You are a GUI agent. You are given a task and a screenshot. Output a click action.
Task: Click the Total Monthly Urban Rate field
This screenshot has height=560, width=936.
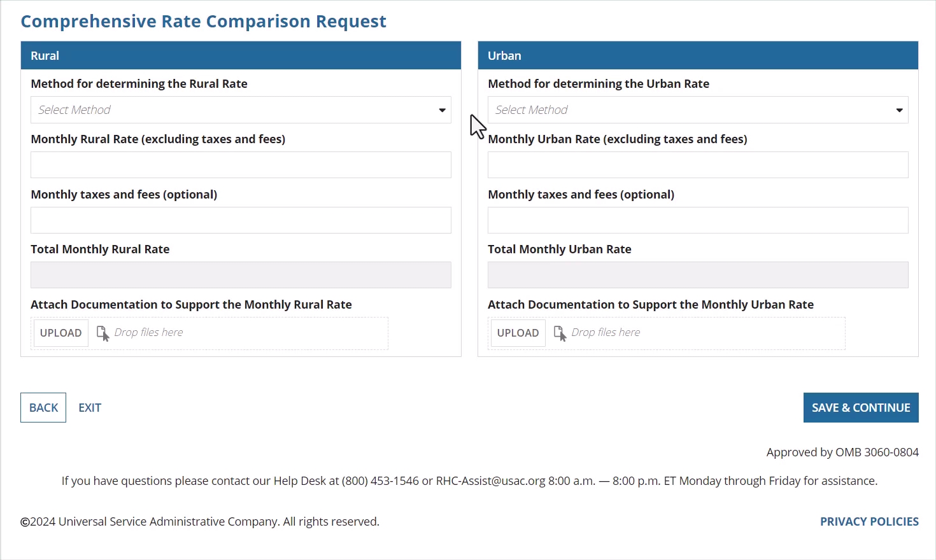coord(698,275)
